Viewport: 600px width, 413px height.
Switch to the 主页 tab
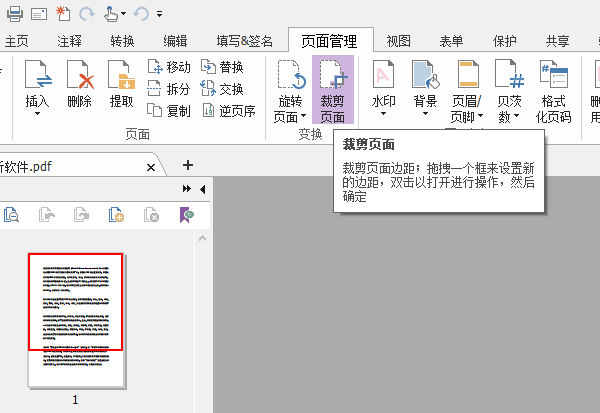tap(16, 41)
